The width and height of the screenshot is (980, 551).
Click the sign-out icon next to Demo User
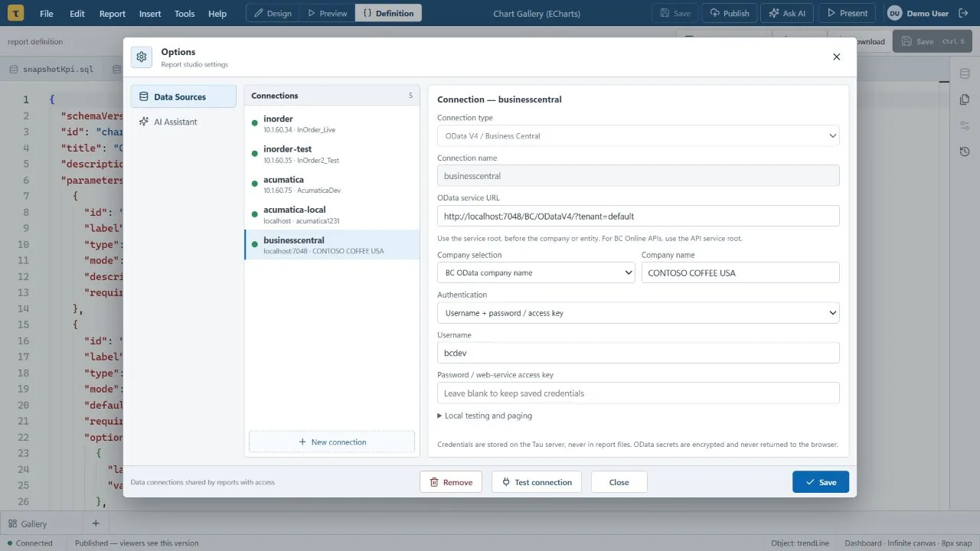coord(963,13)
